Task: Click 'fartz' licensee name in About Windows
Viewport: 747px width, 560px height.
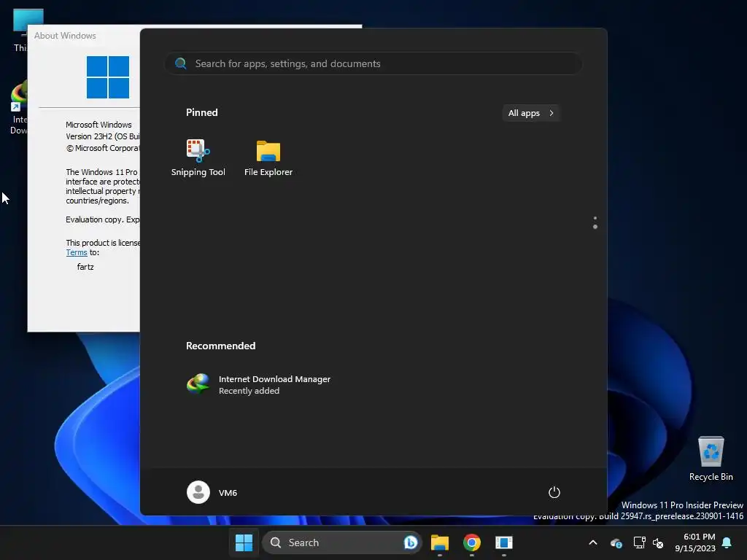Action: [85, 267]
